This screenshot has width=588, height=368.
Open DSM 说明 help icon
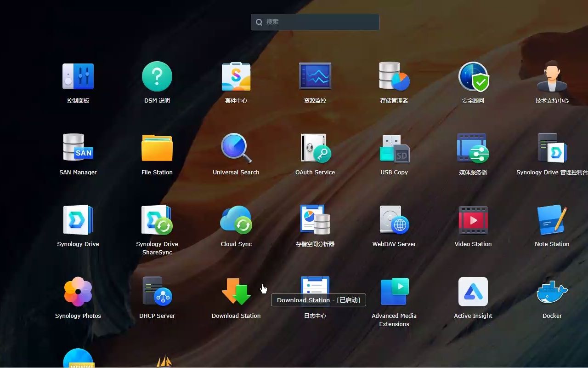(x=157, y=76)
